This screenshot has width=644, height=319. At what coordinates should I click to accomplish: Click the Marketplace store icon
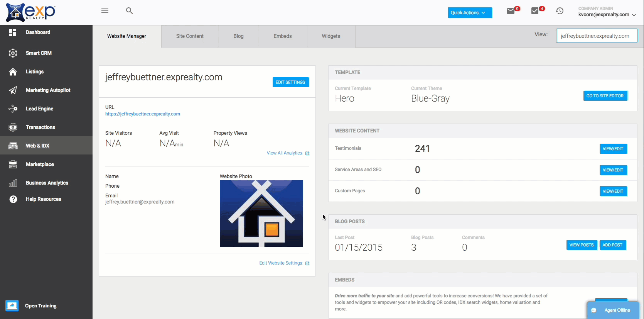13,164
